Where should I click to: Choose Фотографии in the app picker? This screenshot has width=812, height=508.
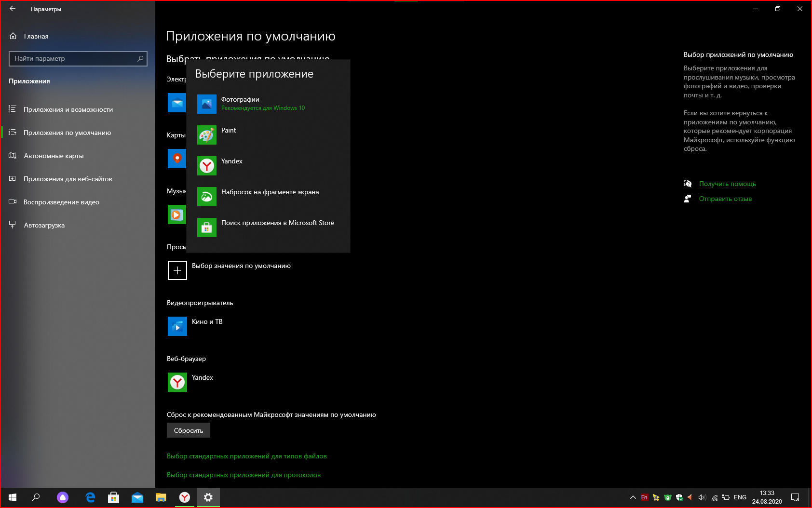click(268, 104)
